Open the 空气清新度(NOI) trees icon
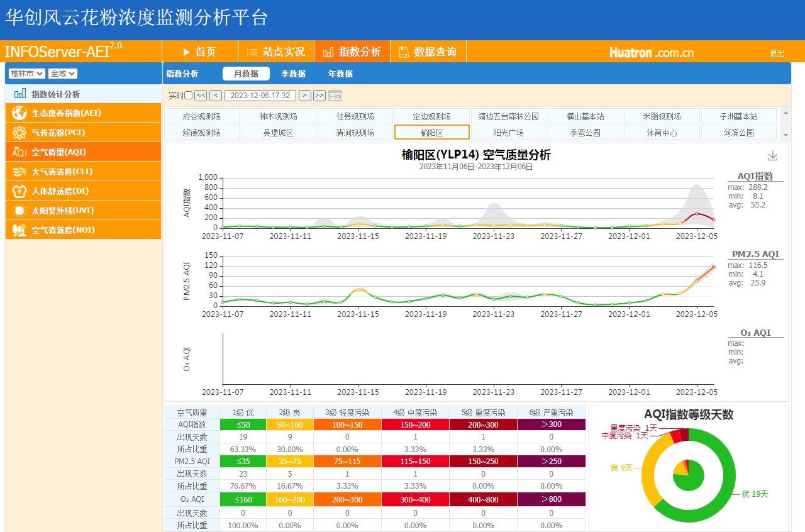Screen dimensions: 805x532 [19, 230]
